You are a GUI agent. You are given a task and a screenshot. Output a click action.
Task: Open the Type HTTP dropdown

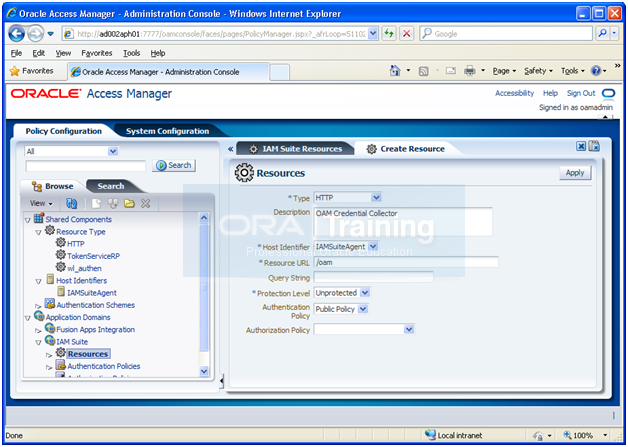point(376,197)
